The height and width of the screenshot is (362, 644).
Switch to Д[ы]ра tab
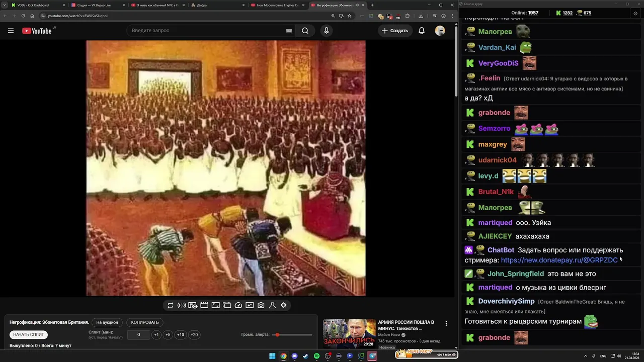tap(216, 5)
